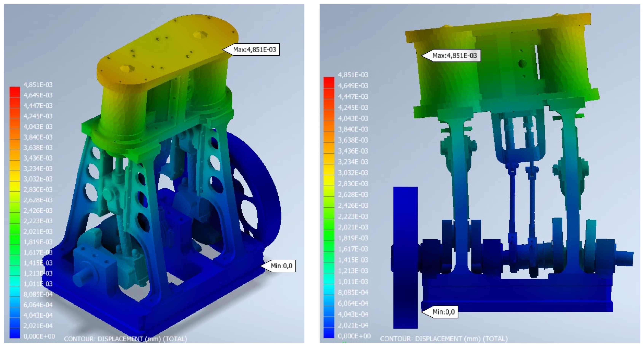
Task: Click the 0,000E+00 value in left legend
Action: click(39, 336)
